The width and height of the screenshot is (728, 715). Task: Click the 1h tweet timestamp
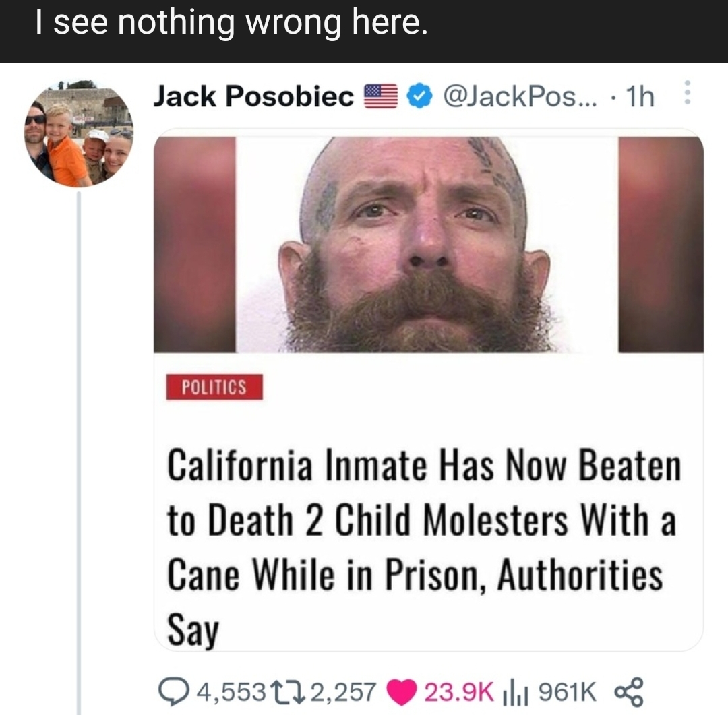[640, 96]
